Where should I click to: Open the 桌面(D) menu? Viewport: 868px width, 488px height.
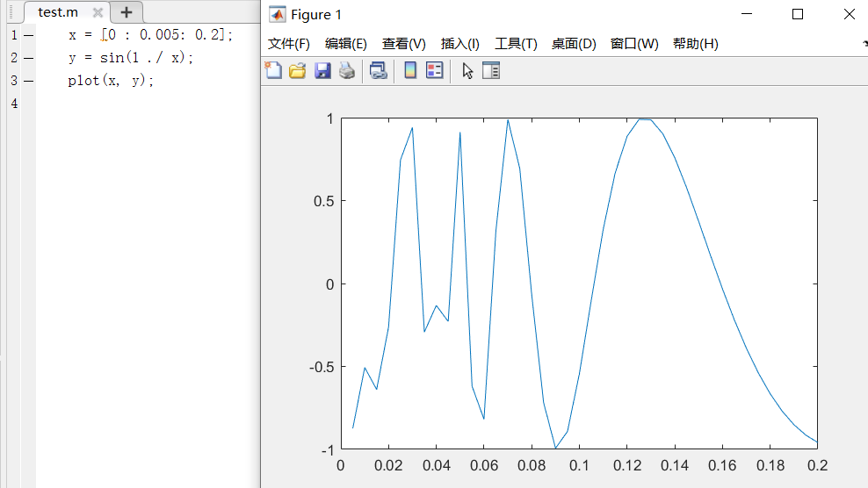tap(574, 44)
